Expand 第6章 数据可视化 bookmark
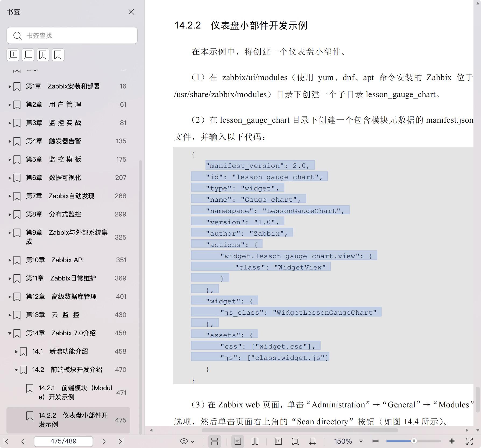Image resolution: width=481 pixels, height=448 pixels. point(10,178)
